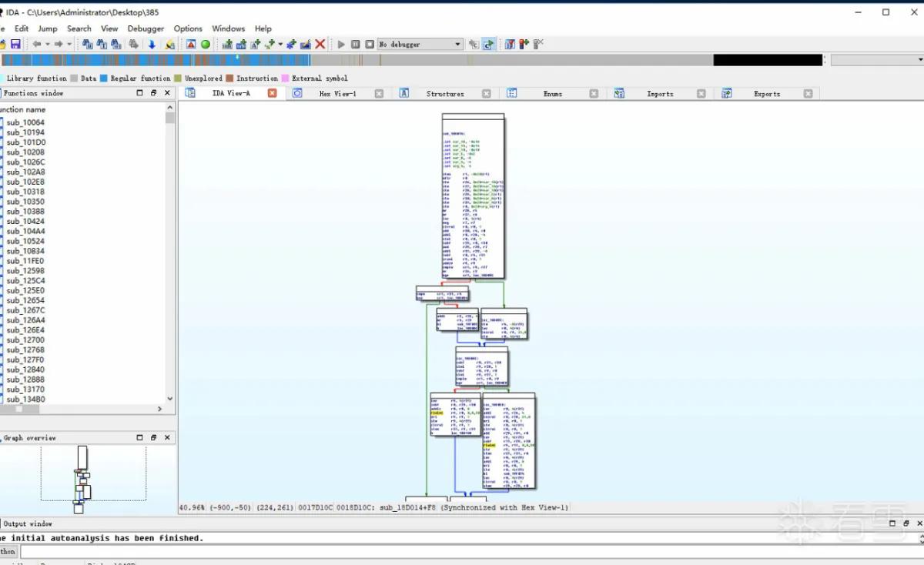Close the IDA View-A tab
924x565 pixels.
272,93
